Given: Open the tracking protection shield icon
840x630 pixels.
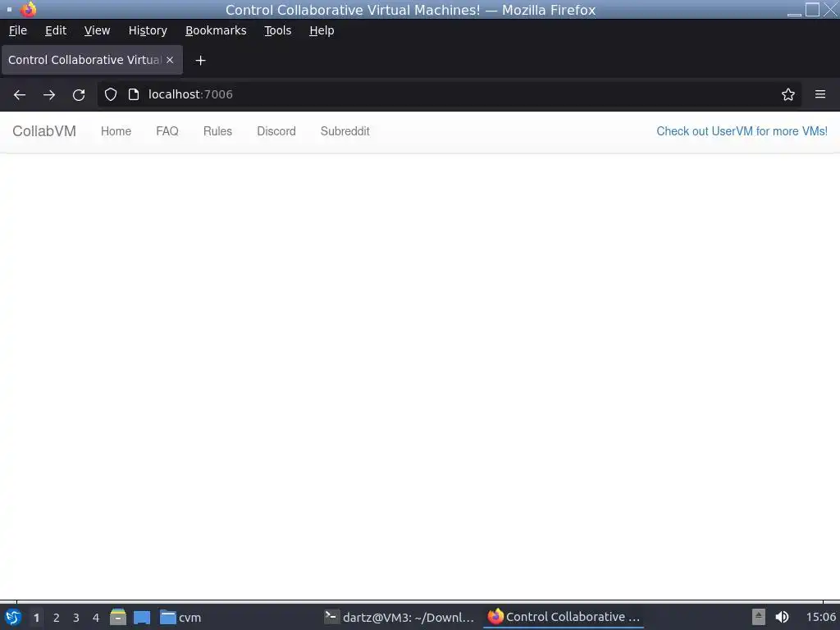Looking at the screenshot, I should (111, 95).
